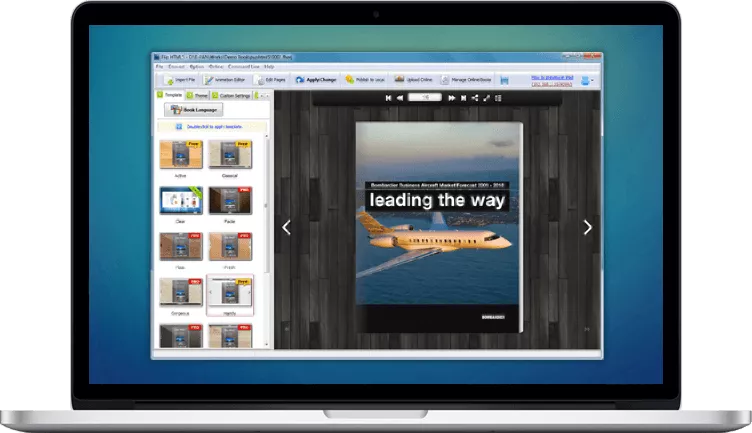
Task: Click the right arrow to flip page
Action: click(x=587, y=228)
